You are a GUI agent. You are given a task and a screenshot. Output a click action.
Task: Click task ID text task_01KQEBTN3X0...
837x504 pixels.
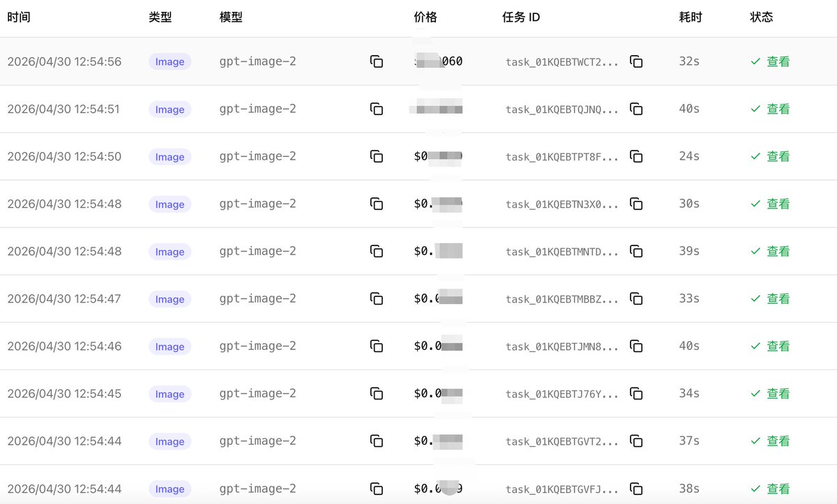(x=562, y=204)
